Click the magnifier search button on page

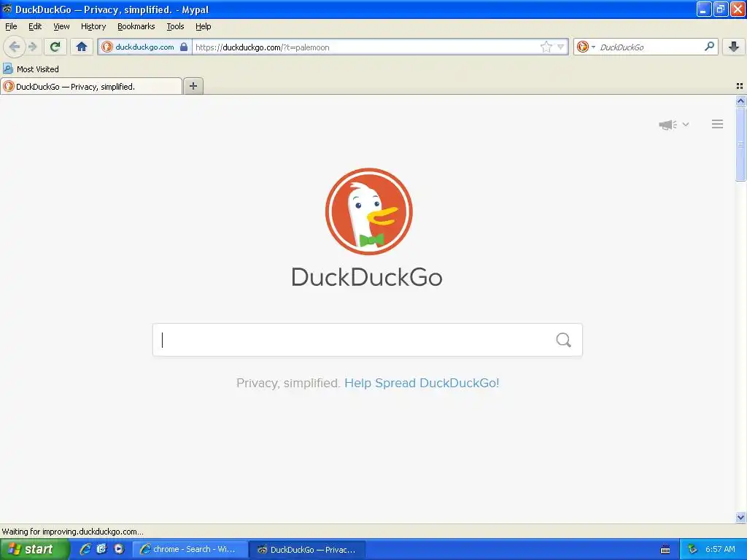point(564,340)
